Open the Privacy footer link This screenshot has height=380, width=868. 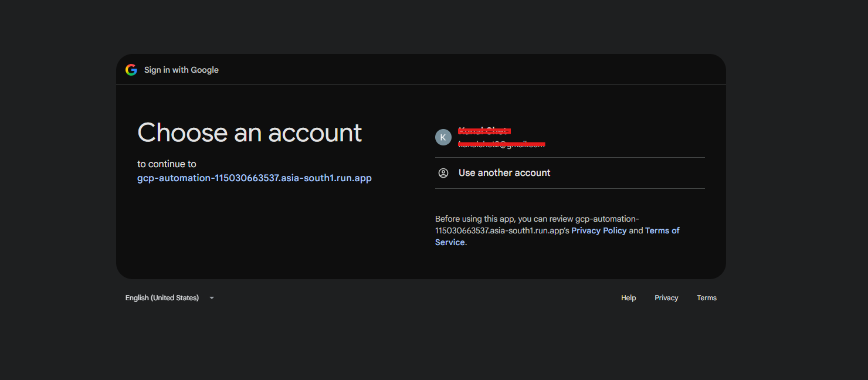(x=666, y=298)
